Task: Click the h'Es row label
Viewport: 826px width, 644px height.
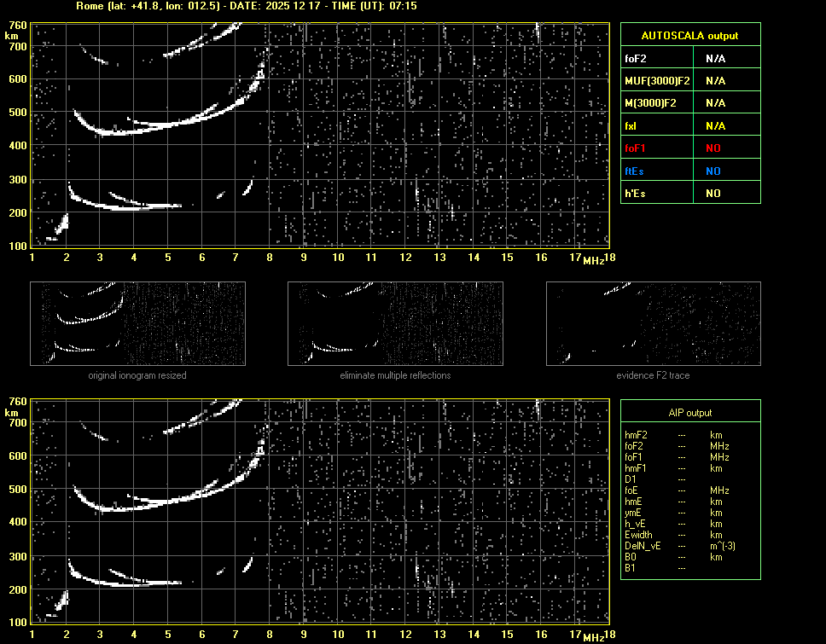Action: click(634, 194)
